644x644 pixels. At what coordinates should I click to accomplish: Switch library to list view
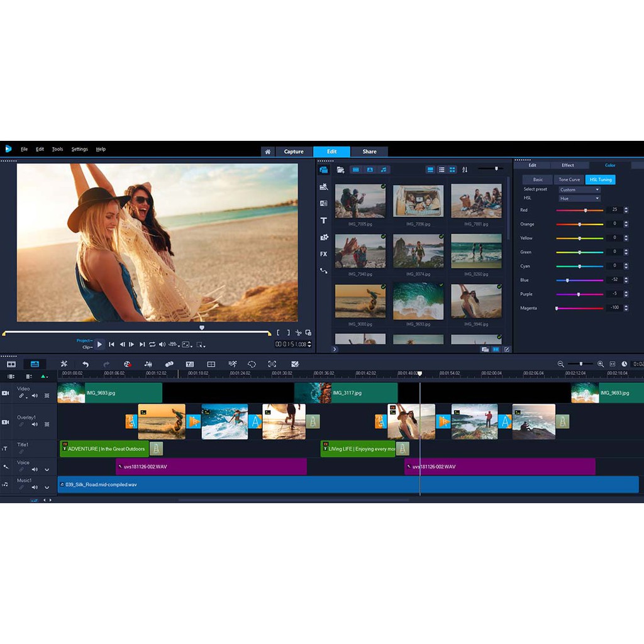(x=441, y=169)
